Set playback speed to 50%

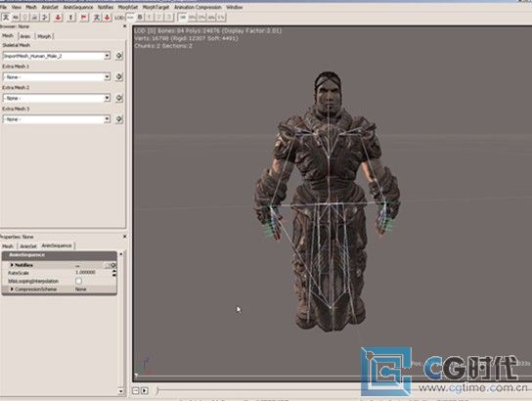tap(192, 17)
